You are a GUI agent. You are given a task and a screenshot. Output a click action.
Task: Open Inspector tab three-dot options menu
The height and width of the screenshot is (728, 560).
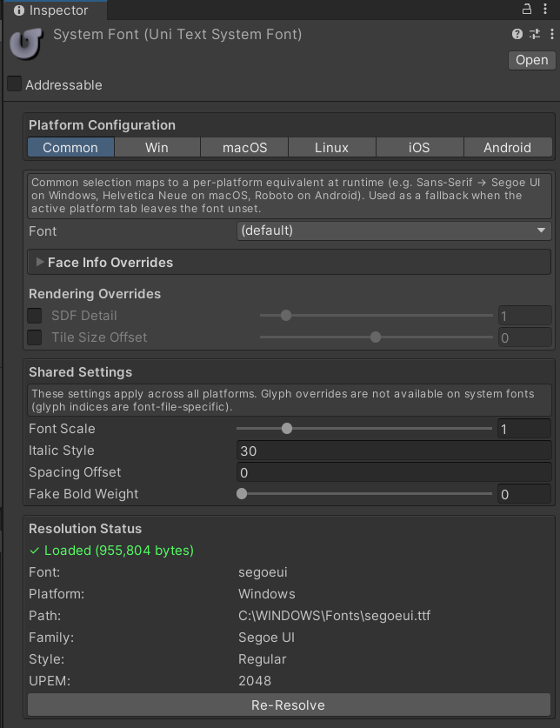tap(545, 9)
